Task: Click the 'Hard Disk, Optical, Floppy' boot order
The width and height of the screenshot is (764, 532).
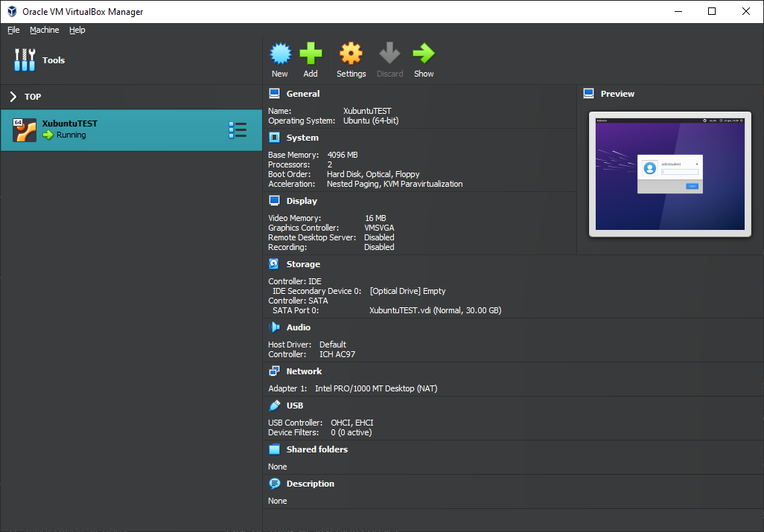Action: 373,174
